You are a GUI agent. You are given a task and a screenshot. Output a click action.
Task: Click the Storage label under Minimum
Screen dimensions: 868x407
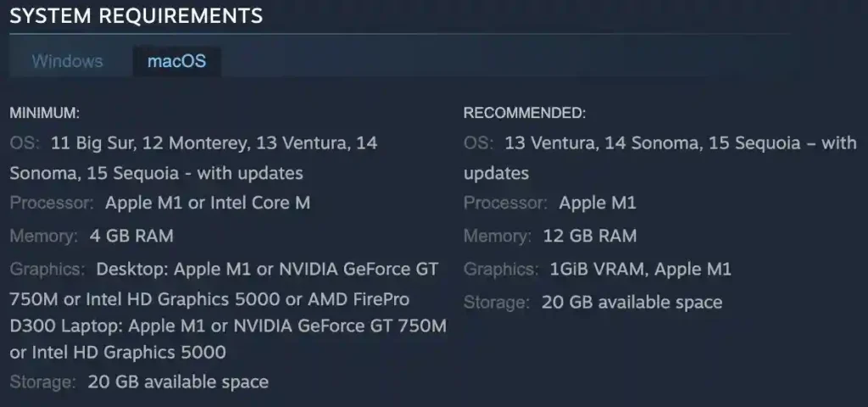point(42,382)
